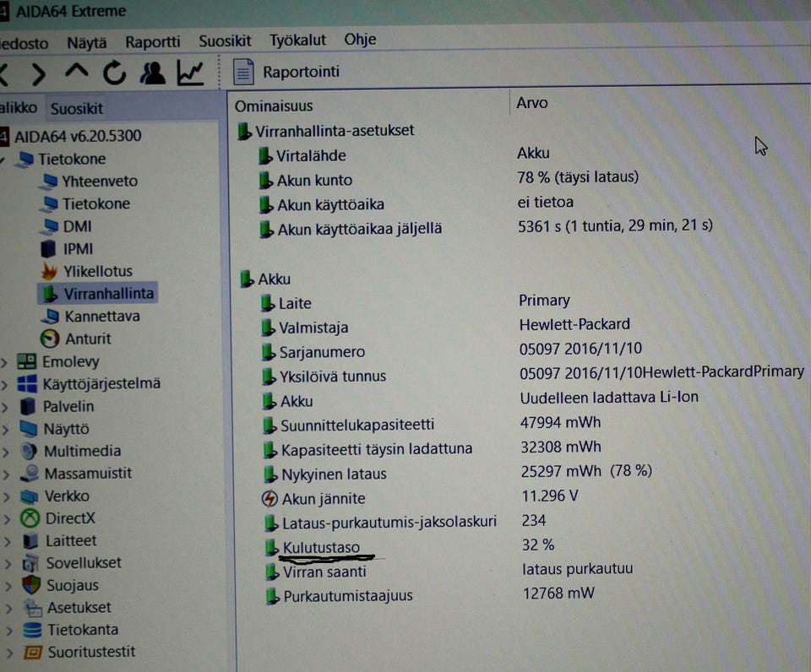Click the Tietokanta database icon
This screenshot has width=811, height=672.
(33, 630)
